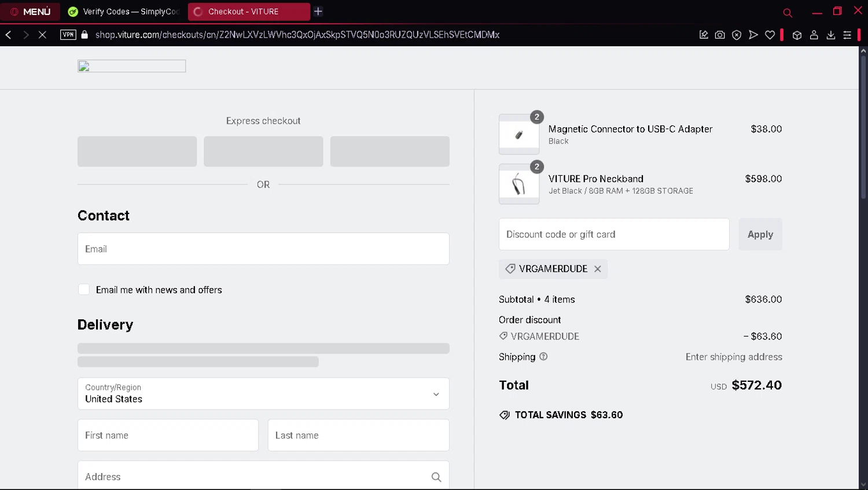868x490 pixels.
Task: Toggle the VPN badge in address bar
Action: click(x=68, y=35)
